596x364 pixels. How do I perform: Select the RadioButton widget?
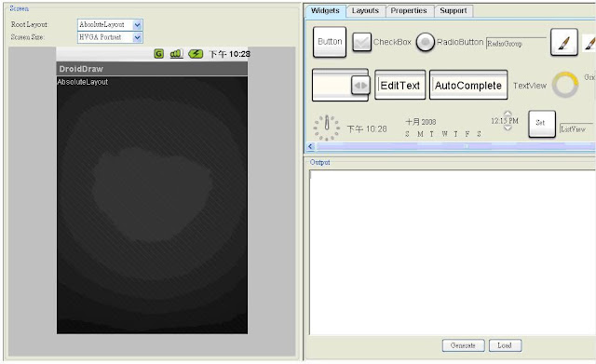coord(450,42)
